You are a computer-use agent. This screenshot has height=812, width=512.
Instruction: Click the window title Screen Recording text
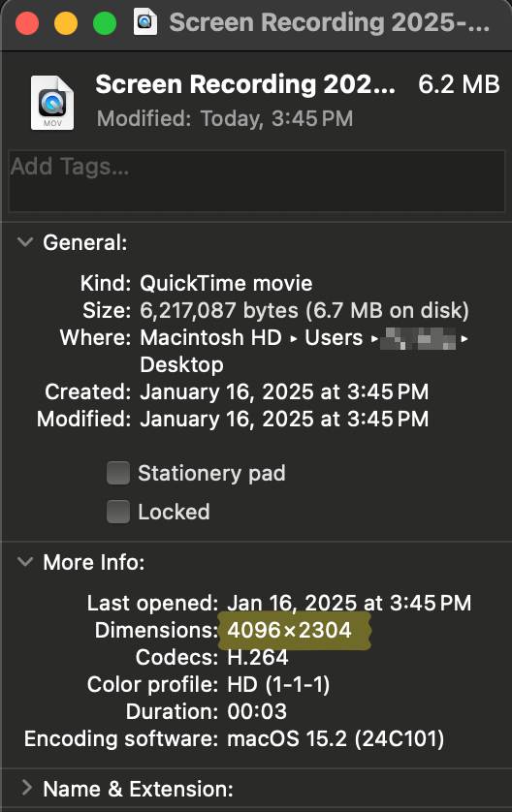[330, 22]
